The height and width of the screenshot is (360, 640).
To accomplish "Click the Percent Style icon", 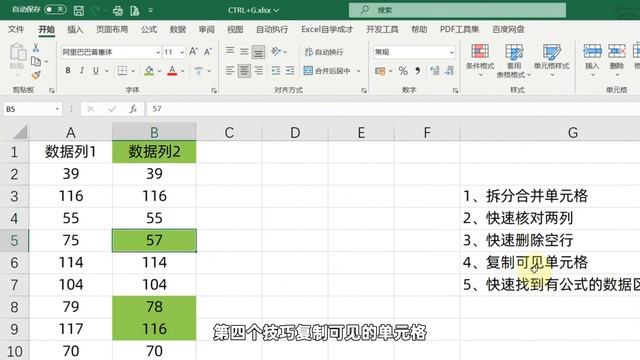I will click(403, 71).
